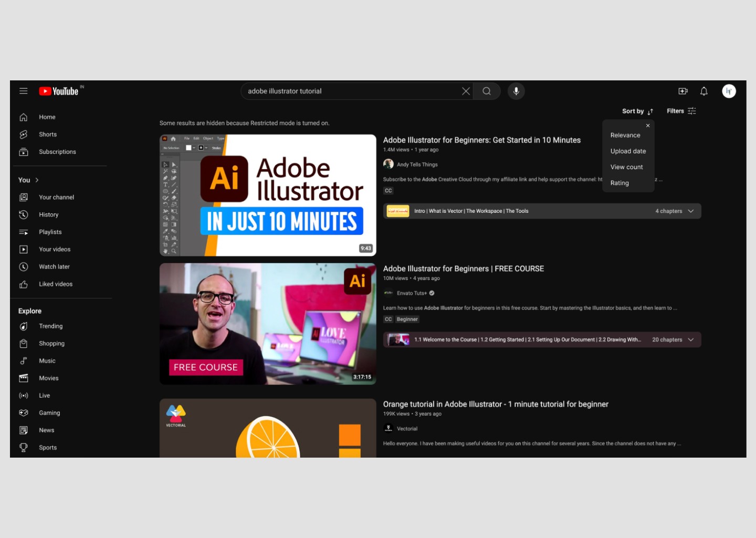
Task: Click the magnifier search button
Action: pos(487,91)
